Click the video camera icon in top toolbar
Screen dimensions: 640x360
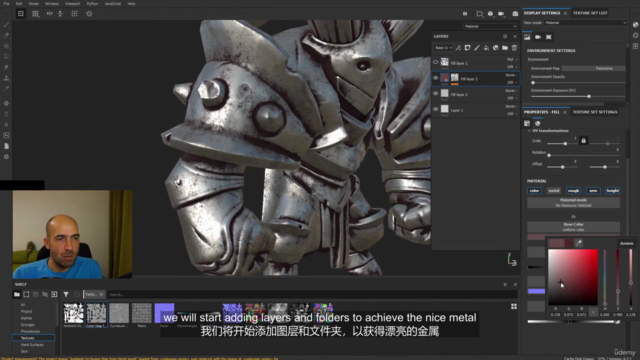[x=501, y=13]
